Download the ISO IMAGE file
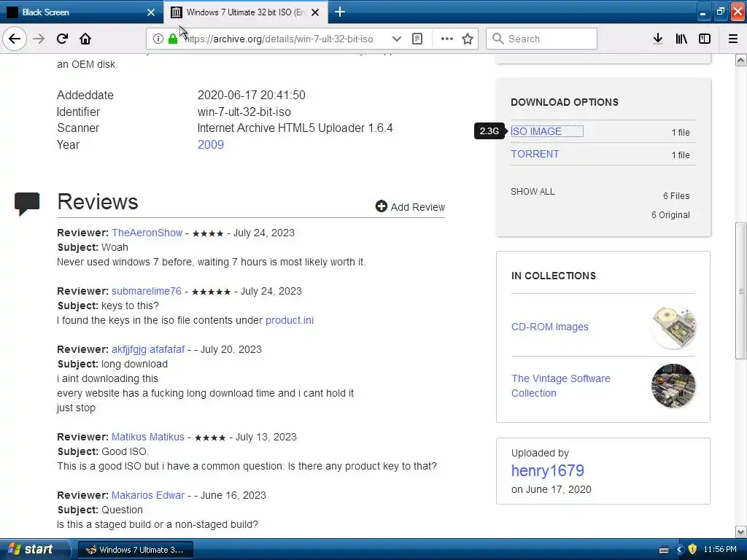 tap(536, 131)
